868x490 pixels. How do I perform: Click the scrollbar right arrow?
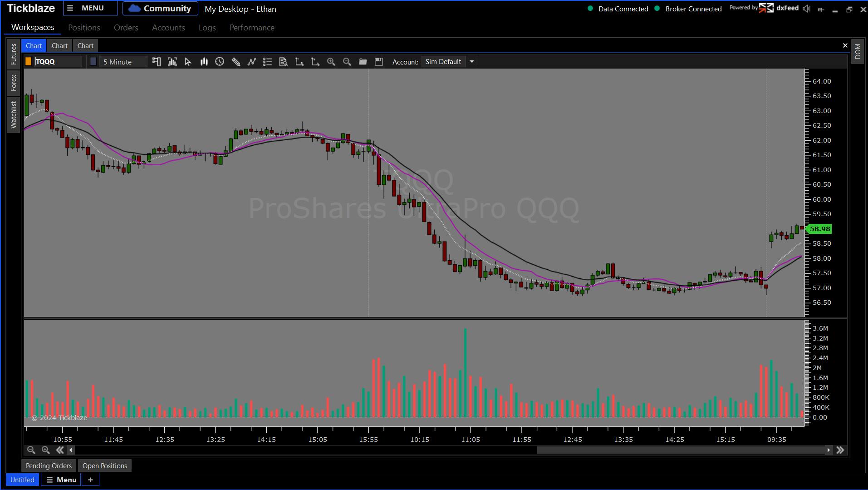829,450
